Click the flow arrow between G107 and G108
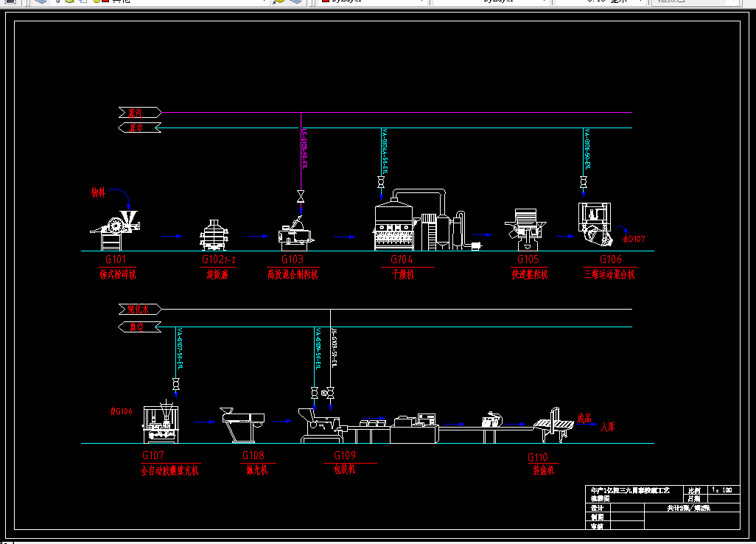This screenshot has width=756, height=544. 204,422
